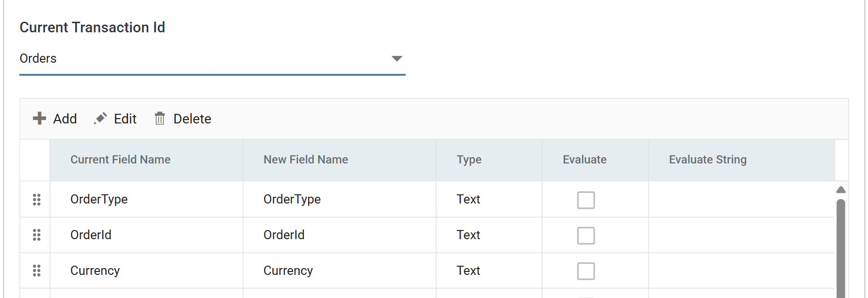Click the plus icon for Add
Viewport: 868px width, 298px height.
click(39, 118)
